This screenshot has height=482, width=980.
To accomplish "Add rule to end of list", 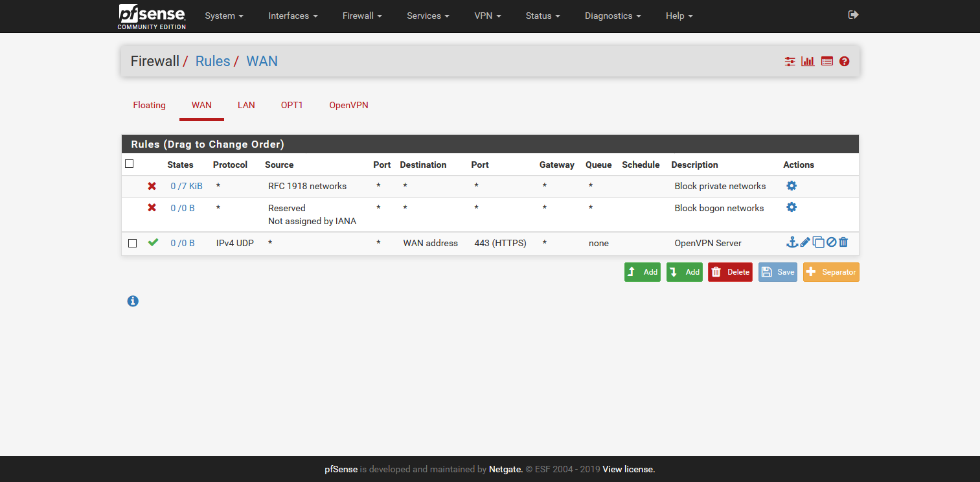I will (685, 272).
